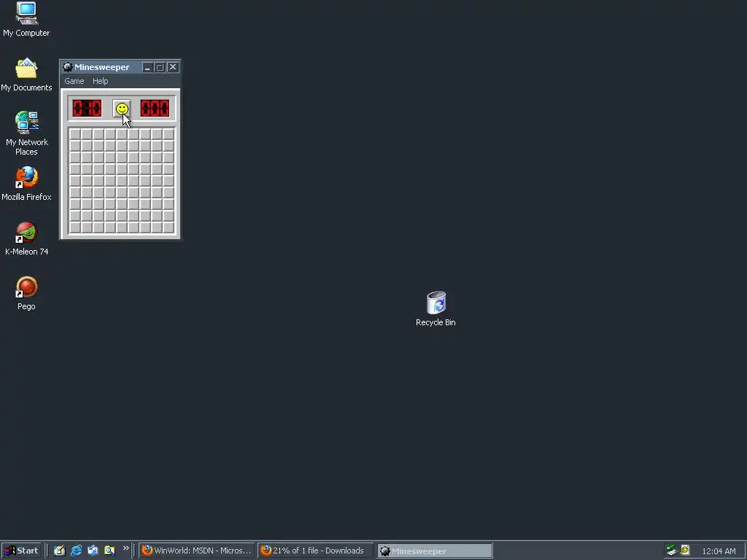The width and height of the screenshot is (747, 560).
Task: Click the Minesweeper title bar mine icon
Action: [x=68, y=67]
